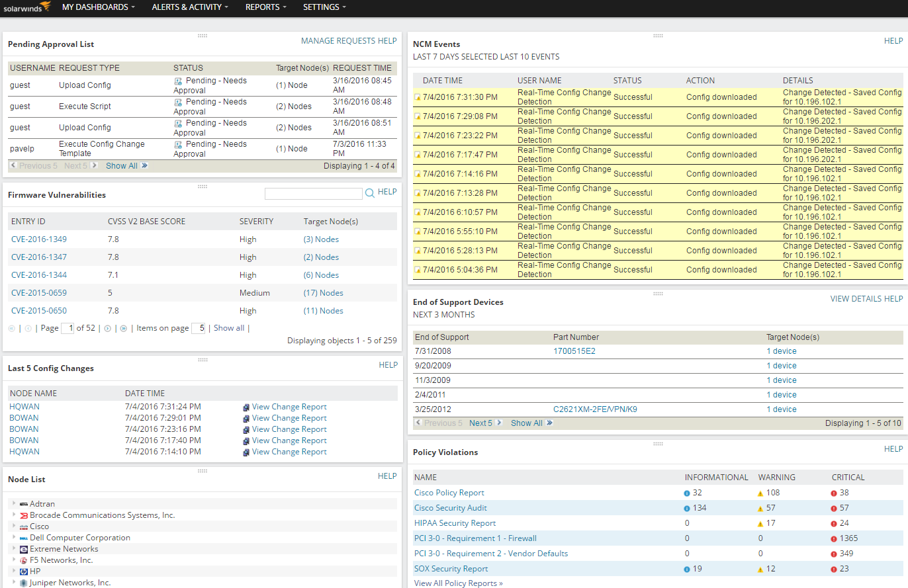
Task: Click next page arrow in Firmware Vulnerabilities pager
Action: click(x=108, y=328)
